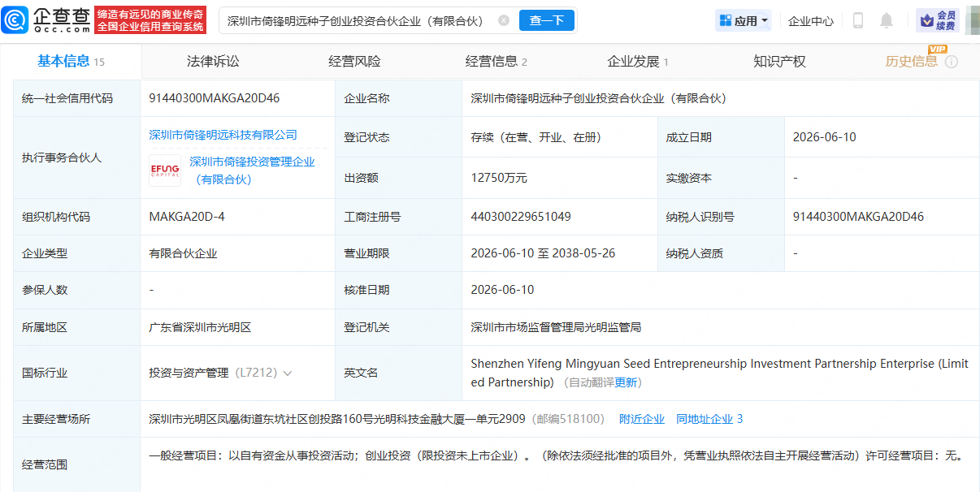The image size is (980, 492).
Task: Click the 纳税人识别号 value
Action: (x=858, y=217)
